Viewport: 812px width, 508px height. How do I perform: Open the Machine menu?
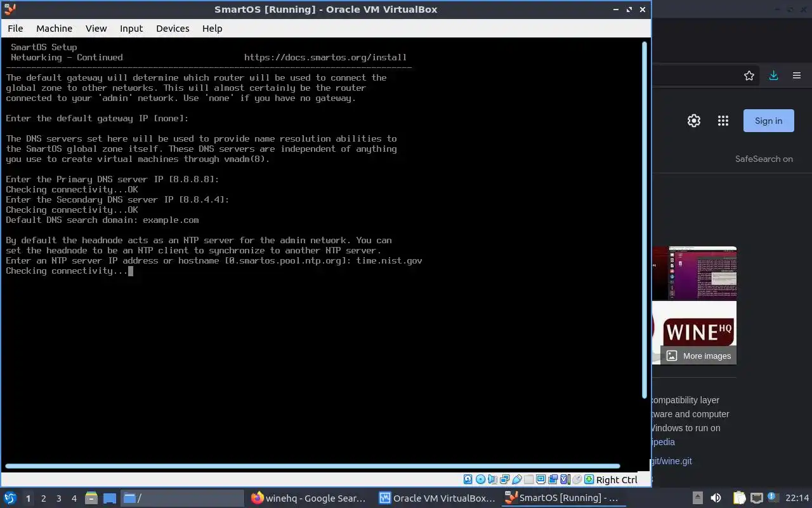click(54, 29)
